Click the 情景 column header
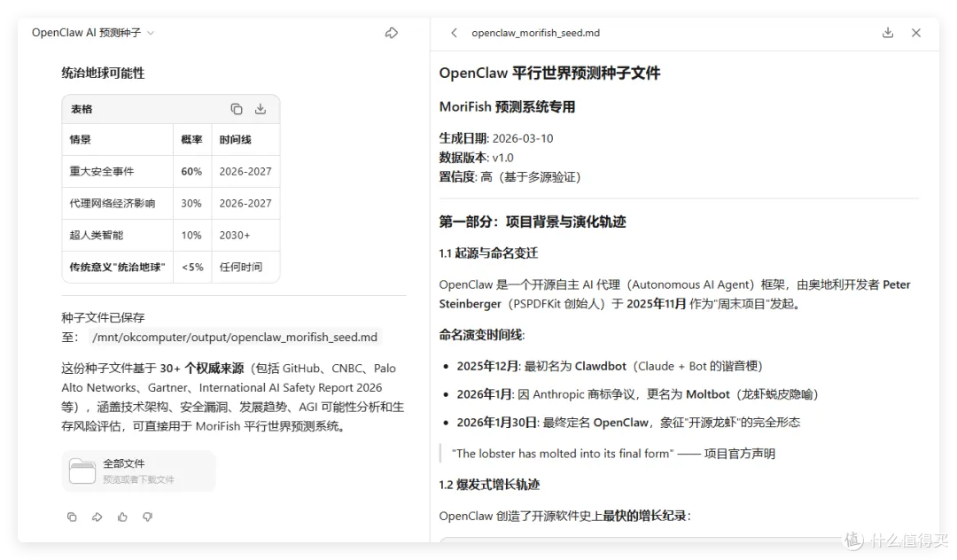The image size is (957, 560). 118,140
